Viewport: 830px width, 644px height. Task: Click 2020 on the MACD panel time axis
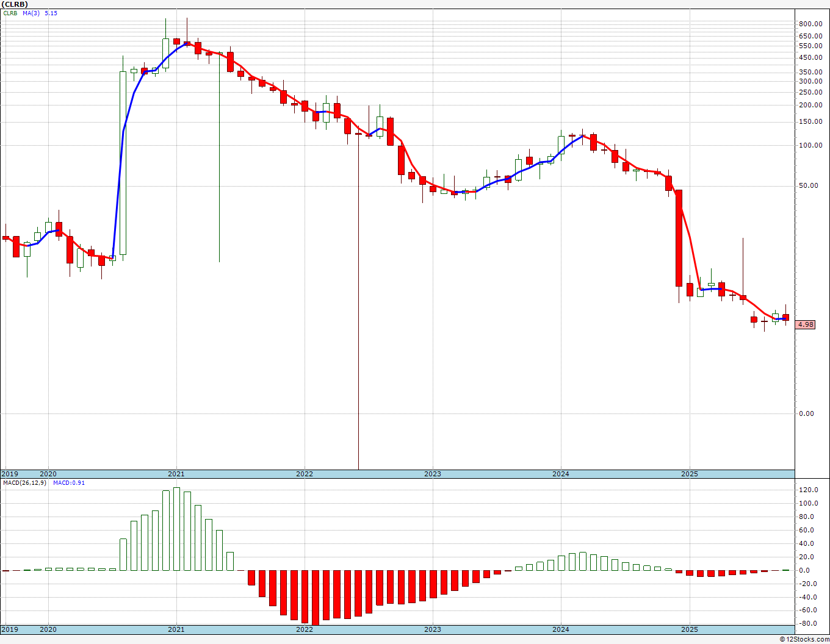tap(48, 629)
